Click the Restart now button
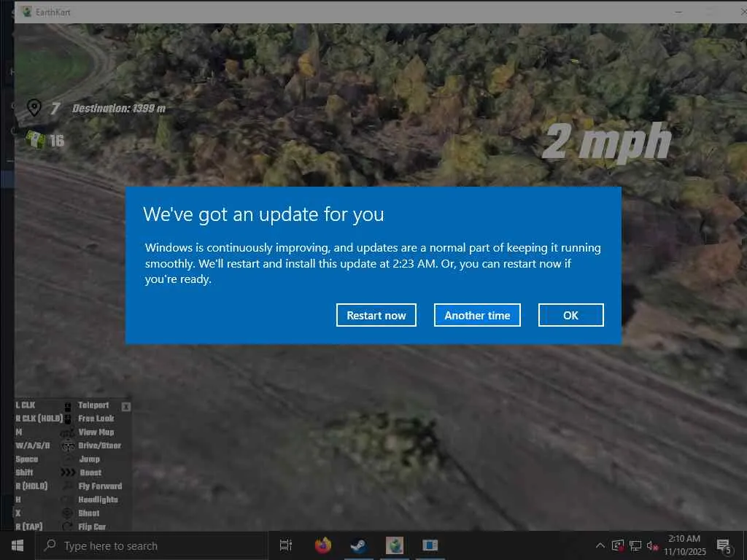 376,315
